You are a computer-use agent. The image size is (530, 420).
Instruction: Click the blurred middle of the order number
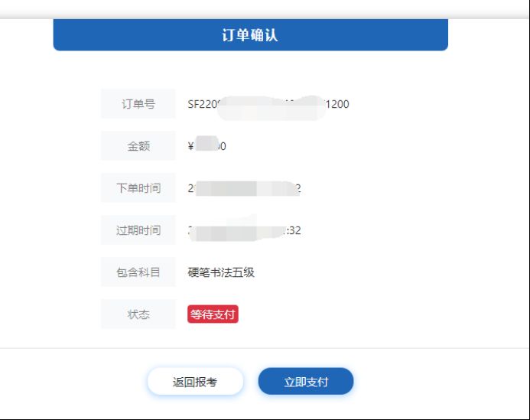272,108
